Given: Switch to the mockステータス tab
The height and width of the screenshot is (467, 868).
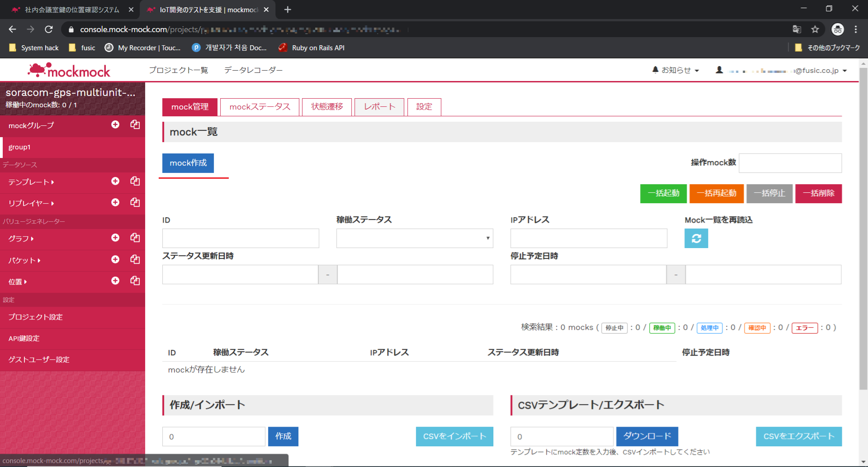Looking at the screenshot, I should tap(259, 107).
